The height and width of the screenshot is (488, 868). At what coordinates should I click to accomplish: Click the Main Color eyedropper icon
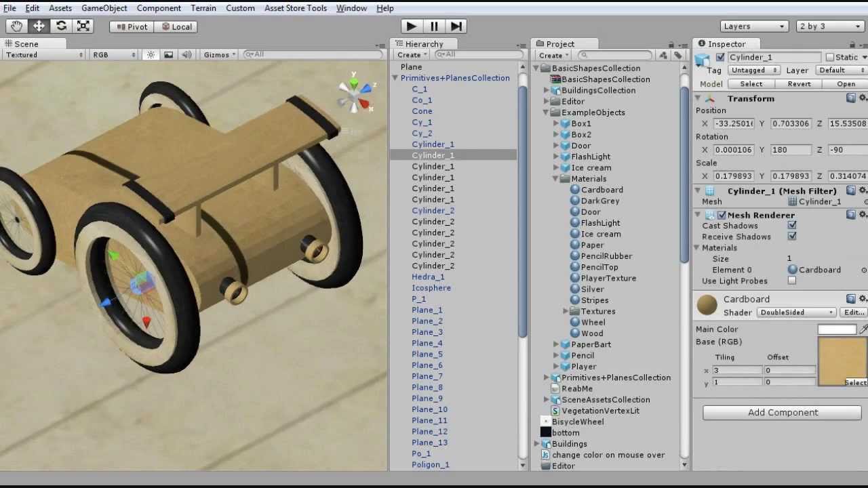click(x=863, y=329)
